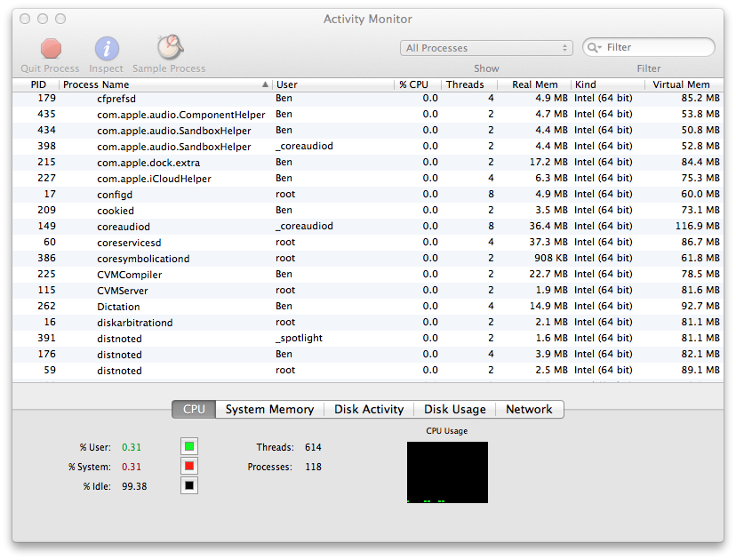The image size is (736, 560).
Task: Select the Dictation process row
Action: 368,306
